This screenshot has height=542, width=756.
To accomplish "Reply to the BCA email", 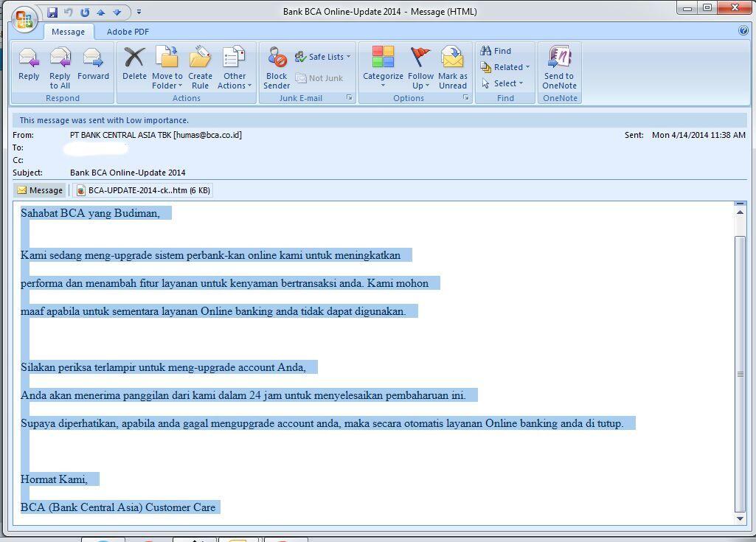I will [x=29, y=68].
